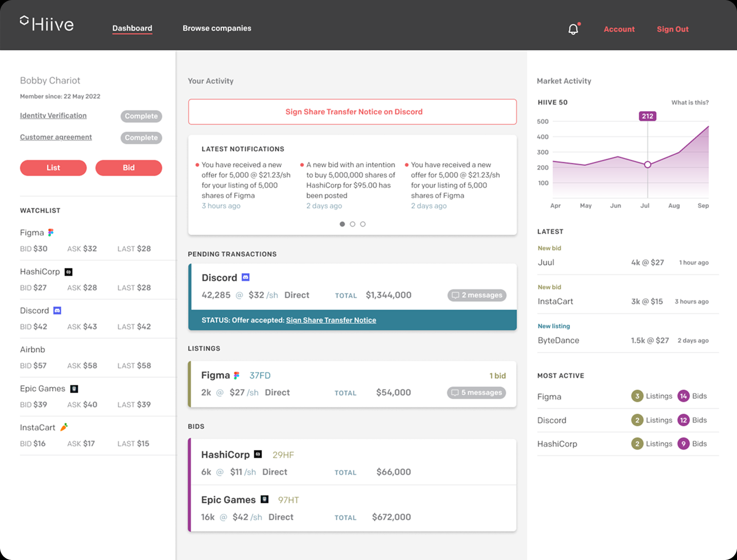Click Discord icon in pending transaction

click(x=246, y=277)
